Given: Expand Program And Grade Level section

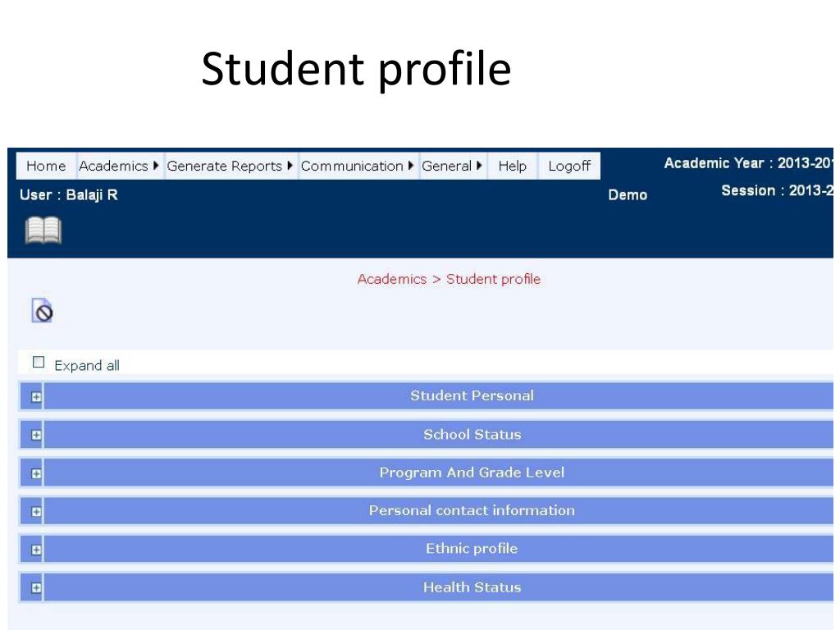Looking at the screenshot, I should point(35,473).
